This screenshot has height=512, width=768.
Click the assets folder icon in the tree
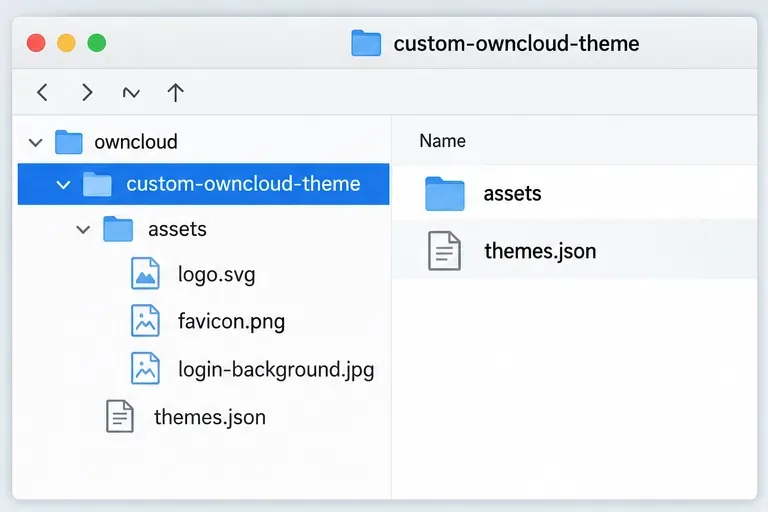[x=118, y=229]
